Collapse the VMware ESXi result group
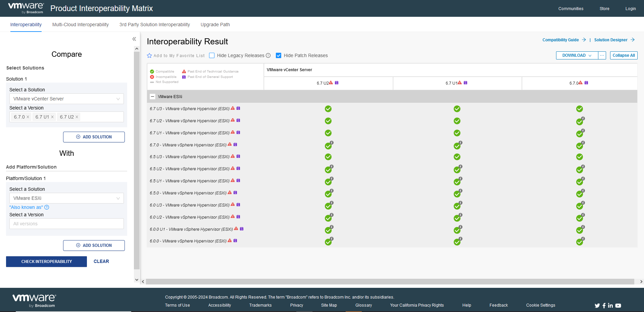 (x=152, y=96)
